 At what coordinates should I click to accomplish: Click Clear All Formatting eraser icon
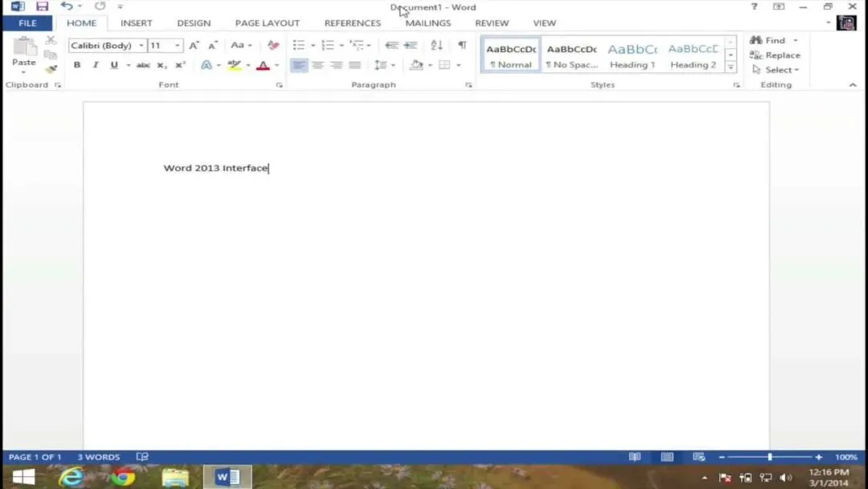point(273,45)
